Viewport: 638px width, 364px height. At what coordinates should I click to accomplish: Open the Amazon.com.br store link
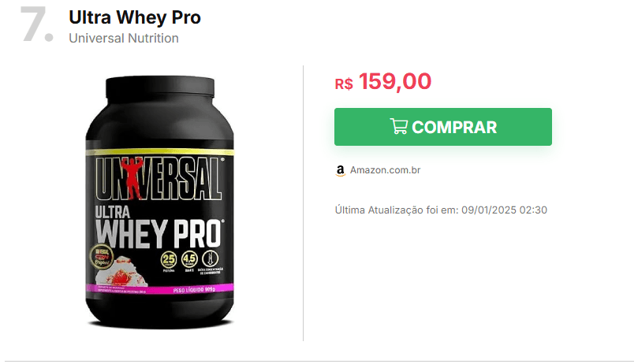(x=385, y=170)
